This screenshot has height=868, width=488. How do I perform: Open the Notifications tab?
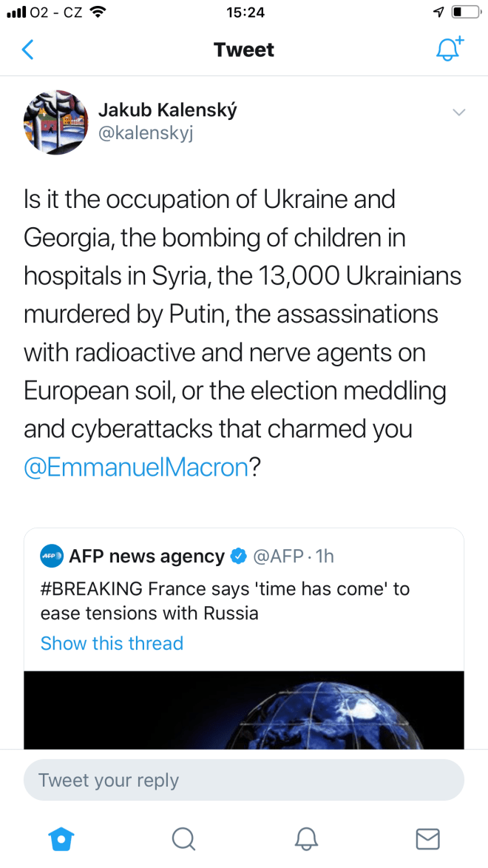pyautogui.click(x=306, y=838)
